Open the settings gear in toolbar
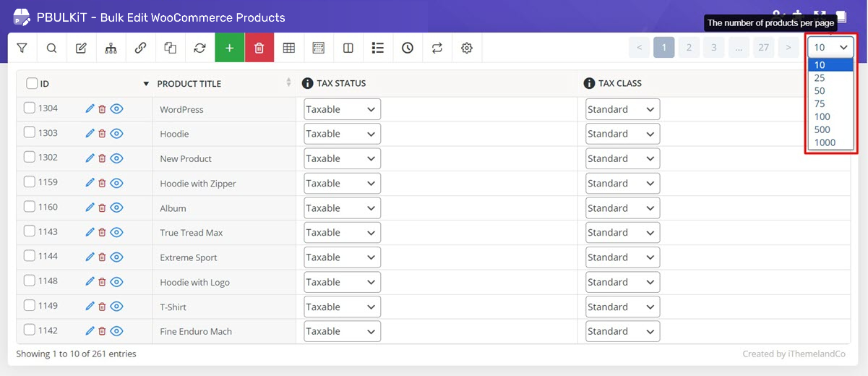The height and width of the screenshot is (376, 868). [x=467, y=48]
